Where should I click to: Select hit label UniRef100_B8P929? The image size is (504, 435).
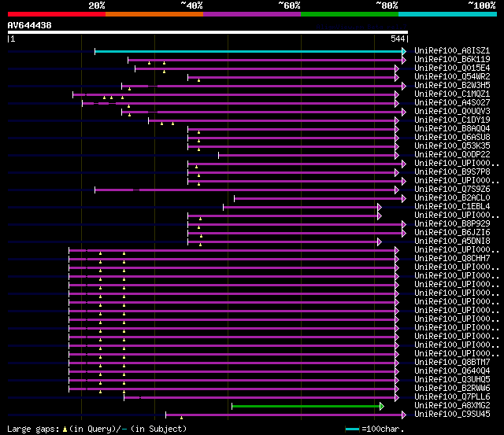(x=452, y=224)
